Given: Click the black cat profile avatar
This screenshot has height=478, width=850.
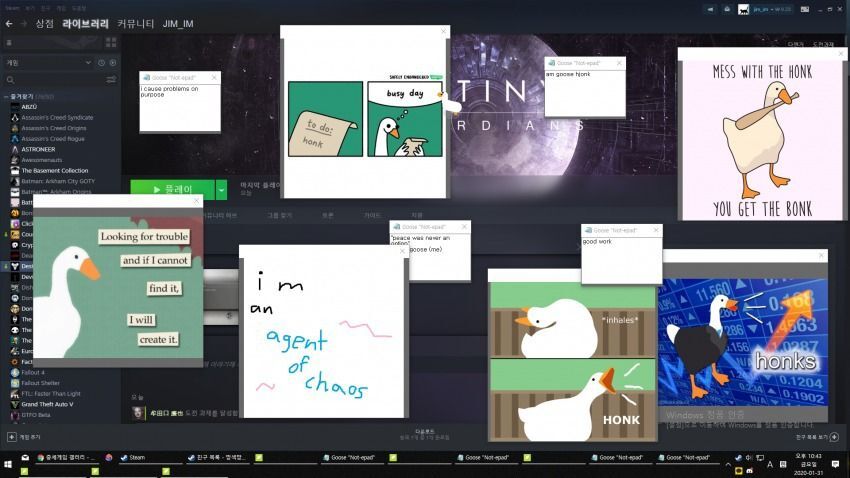Looking at the screenshot, I should click(744, 9).
